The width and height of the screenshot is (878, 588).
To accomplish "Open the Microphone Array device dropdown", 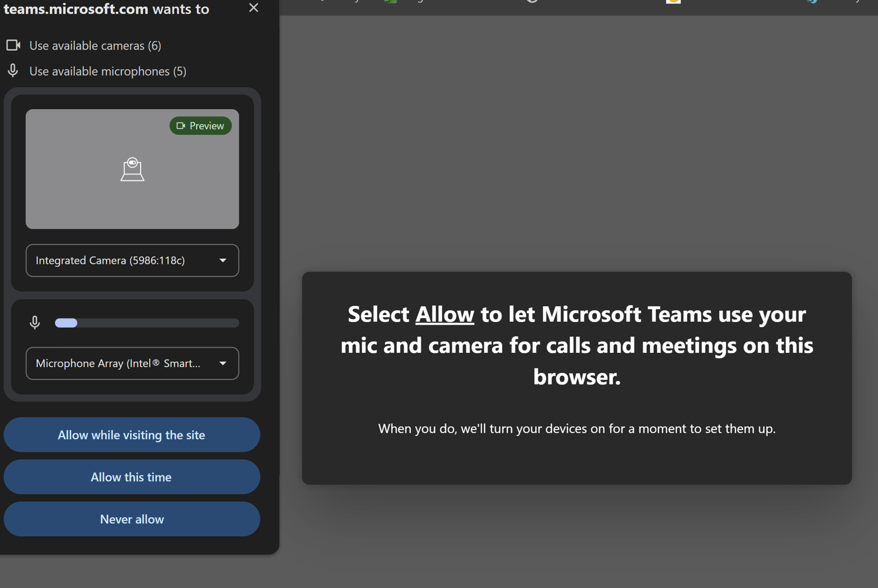I will coord(132,363).
